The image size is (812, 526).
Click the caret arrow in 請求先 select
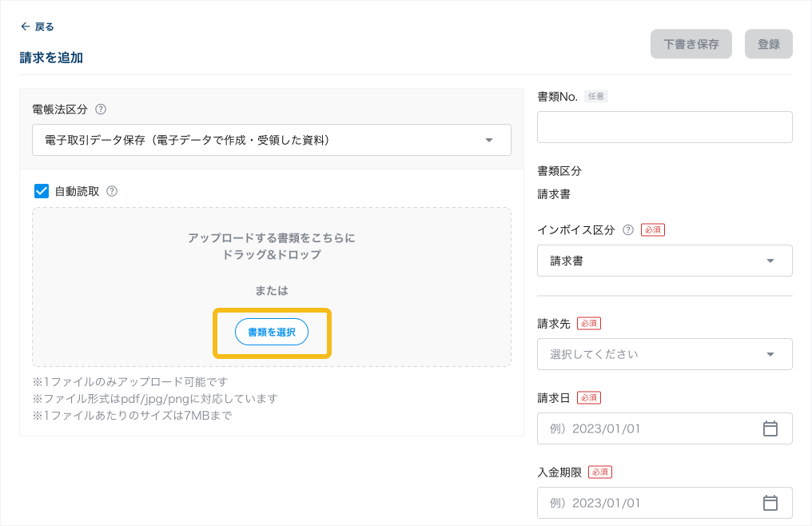[x=770, y=354]
